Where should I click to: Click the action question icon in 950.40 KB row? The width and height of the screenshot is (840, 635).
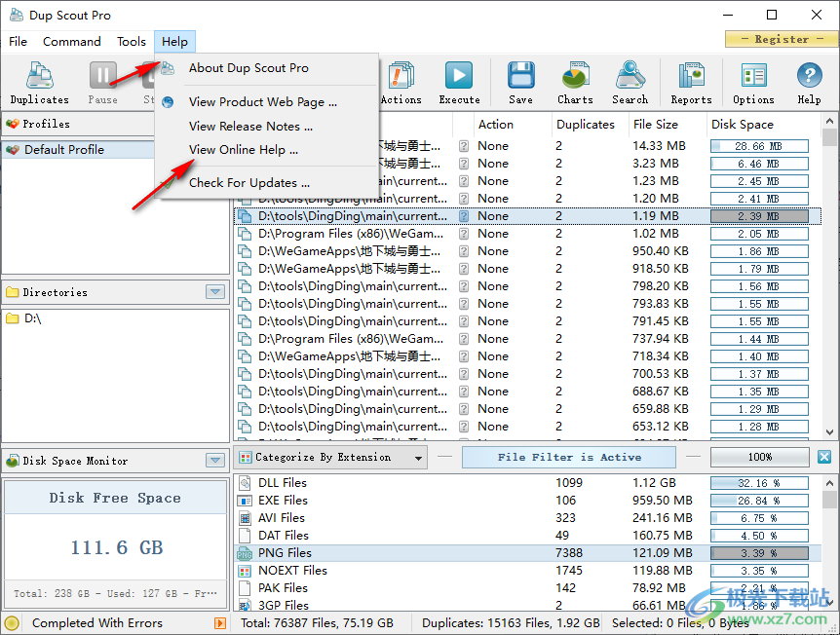click(464, 251)
